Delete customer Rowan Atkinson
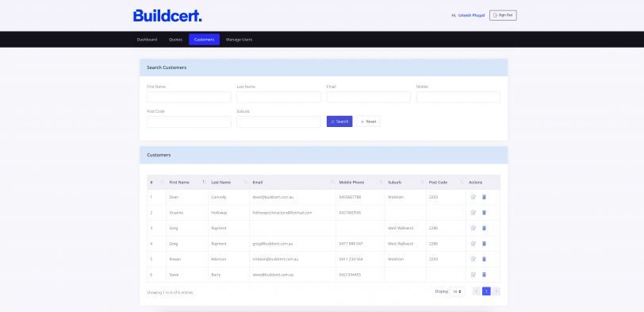Viewport: 644px width, 312px height. [x=484, y=259]
